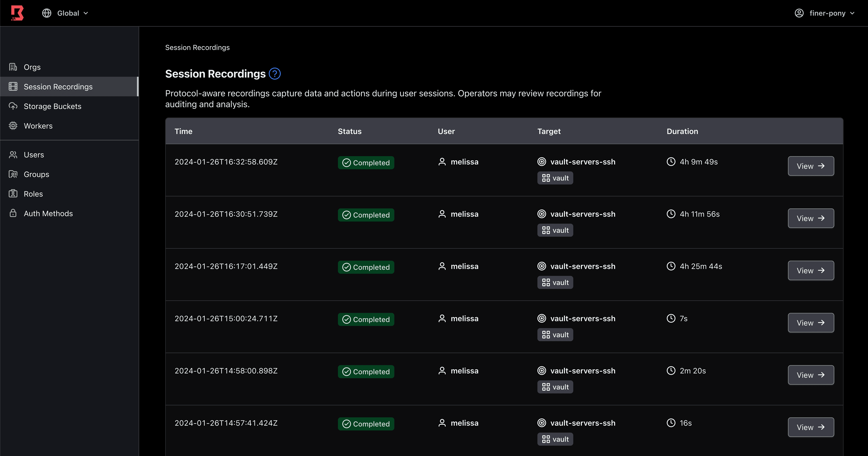Screen dimensions: 868x456
Task: Click the user avatar icon in header
Action: click(799, 13)
